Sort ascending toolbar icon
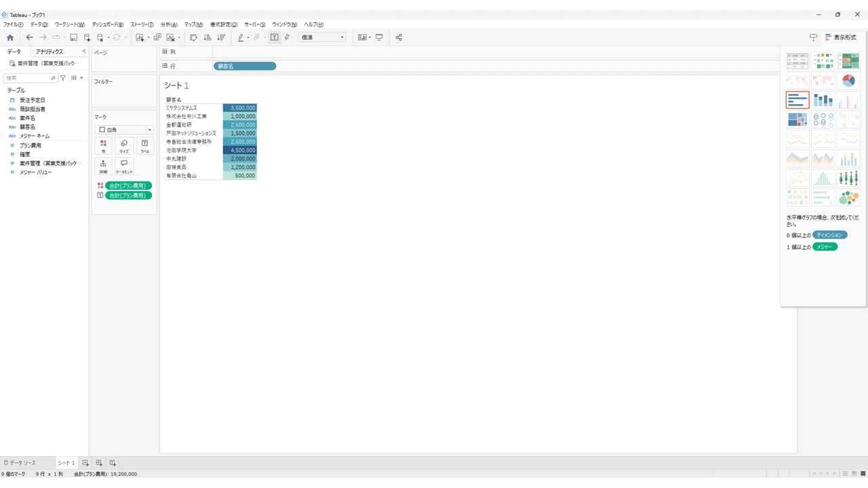The image size is (868, 488). 208,37
